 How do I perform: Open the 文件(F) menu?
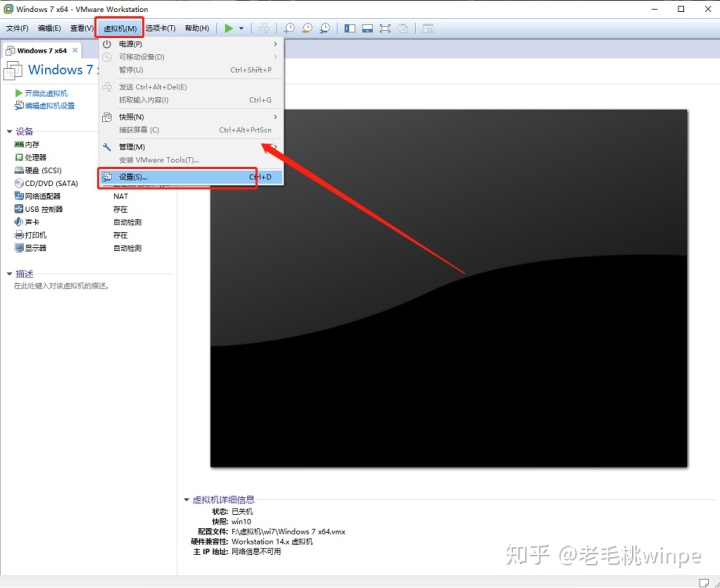[17, 28]
